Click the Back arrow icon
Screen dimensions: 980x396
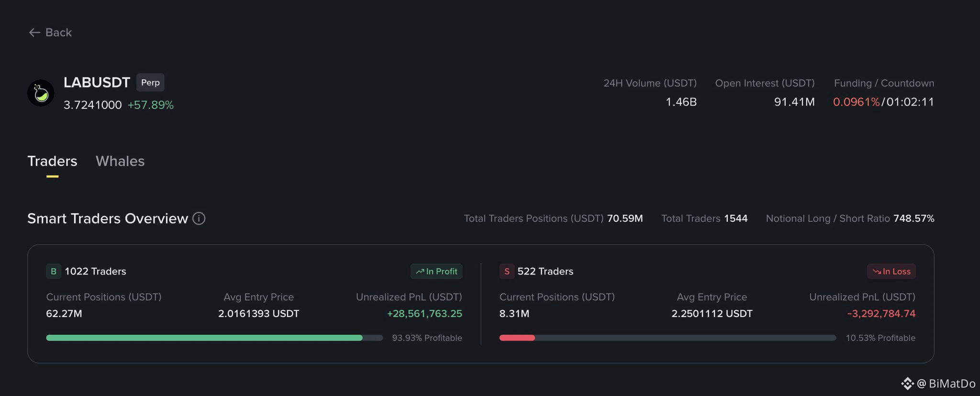(x=34, y=33)
